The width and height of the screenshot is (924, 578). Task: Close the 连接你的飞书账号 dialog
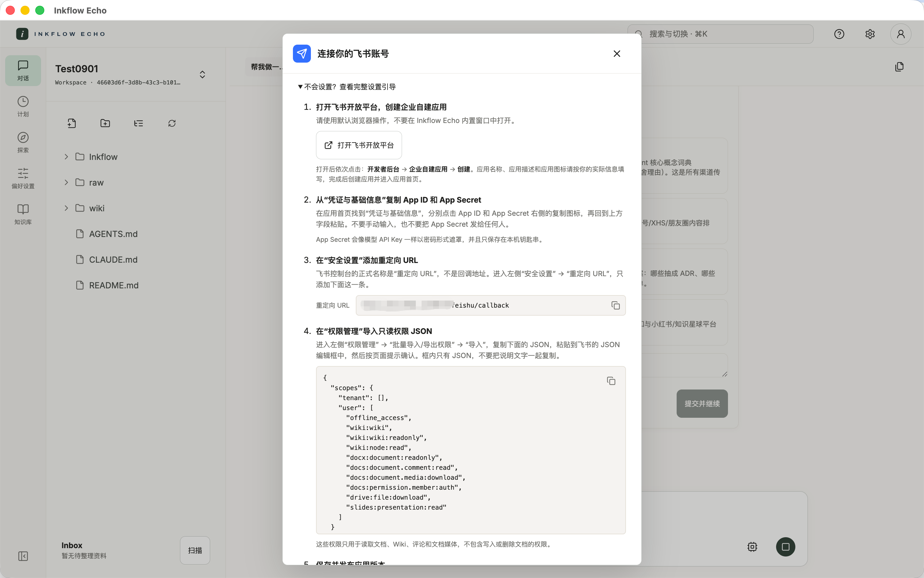(617, 54)
